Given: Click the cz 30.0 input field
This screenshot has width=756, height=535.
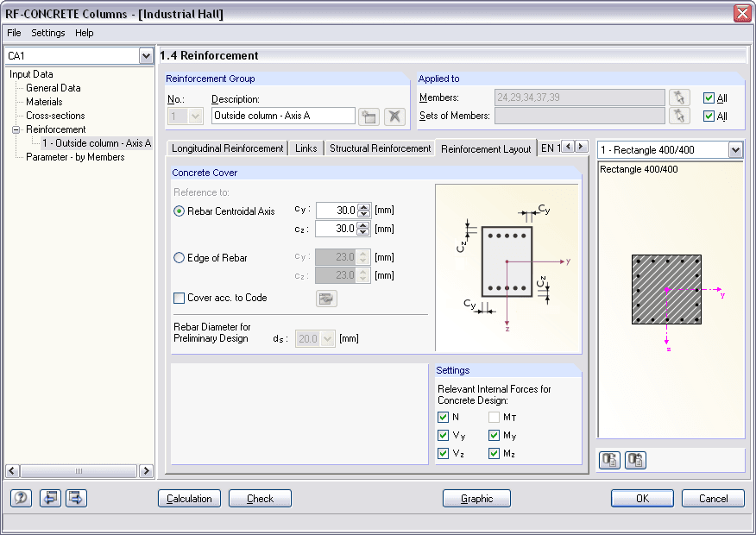Looking at the screenshot, I should pos(337,229).
